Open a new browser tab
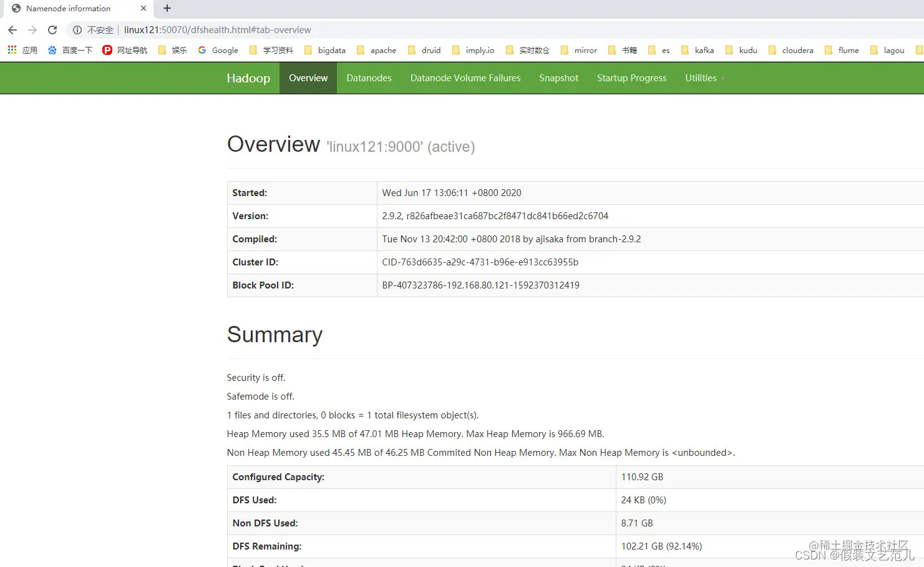The width and height of the screenshot is (924, 567). (x=167, y=8)
